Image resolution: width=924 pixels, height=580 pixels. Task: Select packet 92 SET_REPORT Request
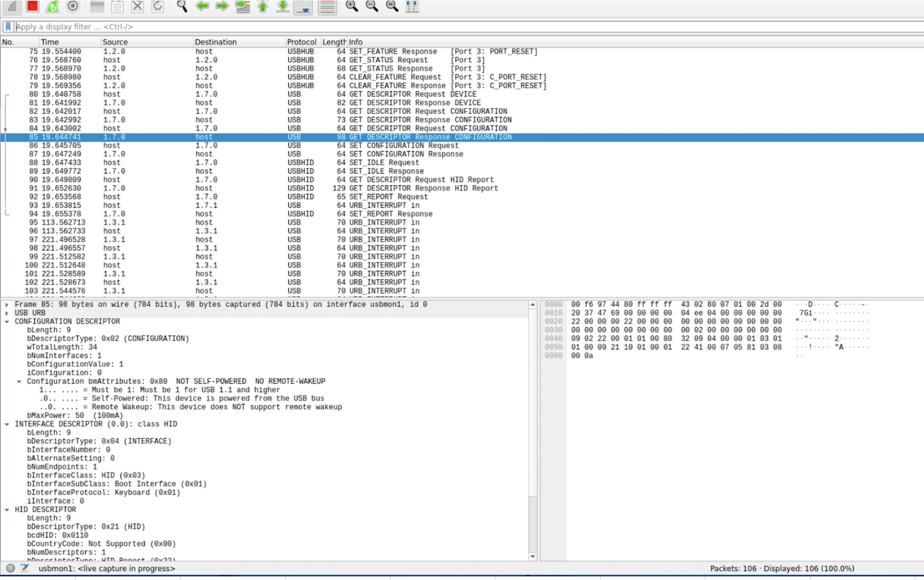(x=462, y=197)
